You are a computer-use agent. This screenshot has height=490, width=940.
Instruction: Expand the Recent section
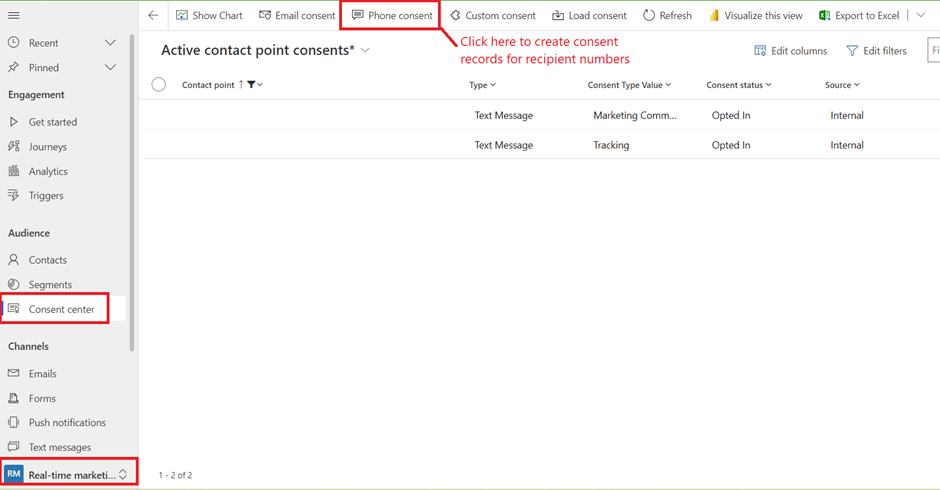click(x=110, y=43)
